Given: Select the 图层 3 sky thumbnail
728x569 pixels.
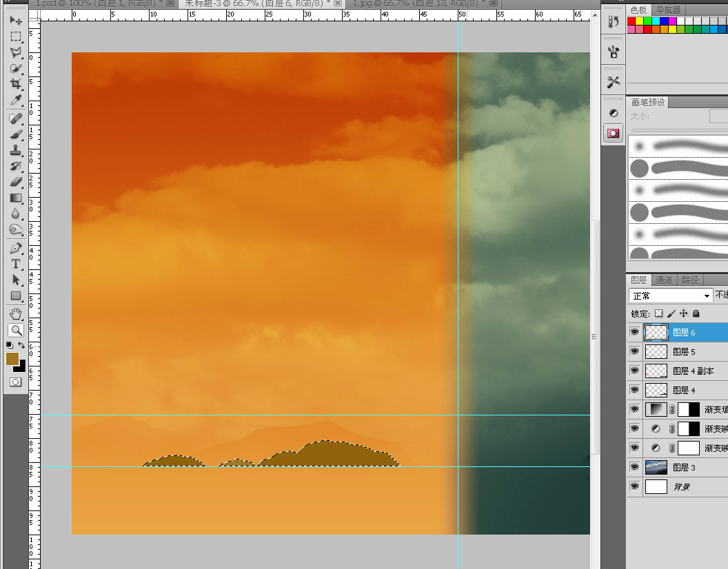Looking at the screenshot, I should (x=656, y=467).
